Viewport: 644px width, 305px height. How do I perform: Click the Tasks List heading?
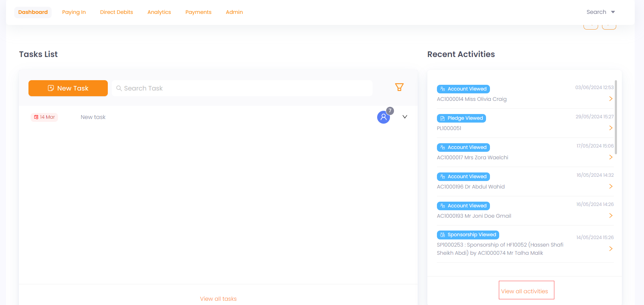[38, 54]
